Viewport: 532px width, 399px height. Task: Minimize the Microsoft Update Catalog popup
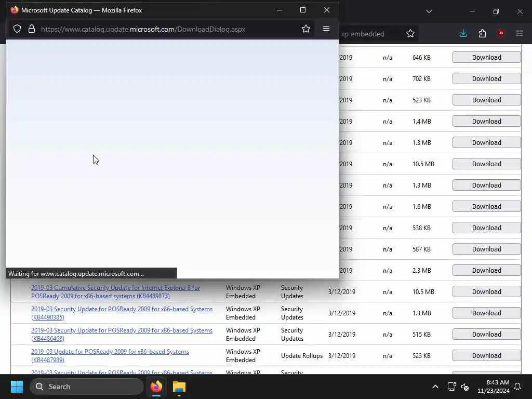[279, 10]
